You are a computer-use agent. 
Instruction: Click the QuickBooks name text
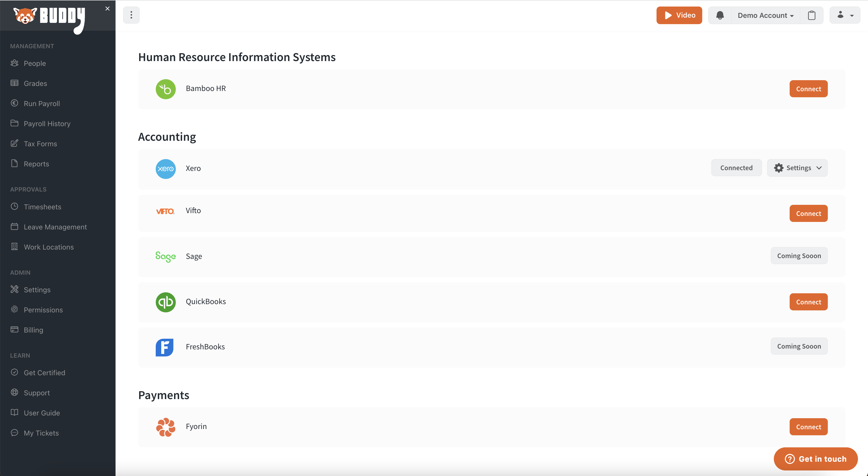tap(206, 302)
